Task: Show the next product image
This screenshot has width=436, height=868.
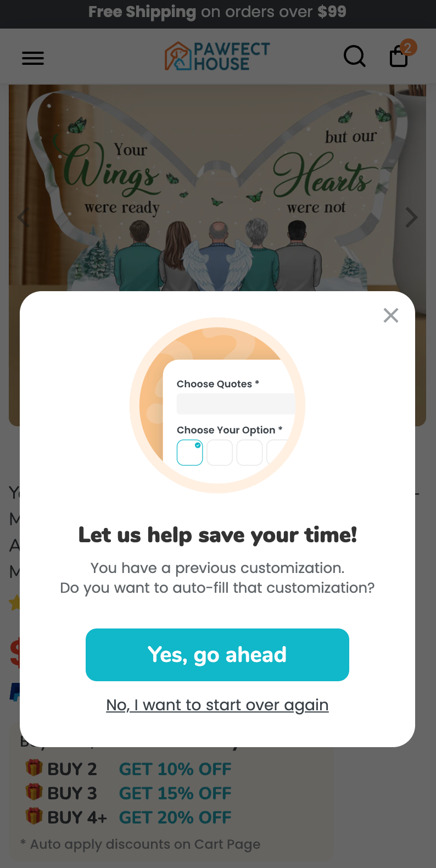Action: click(x=412, y=218)
